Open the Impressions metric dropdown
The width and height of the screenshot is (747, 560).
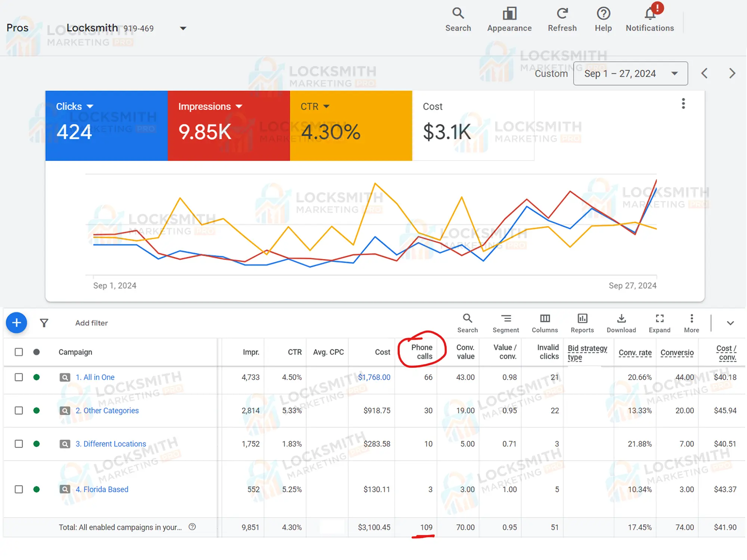(239, 106)
